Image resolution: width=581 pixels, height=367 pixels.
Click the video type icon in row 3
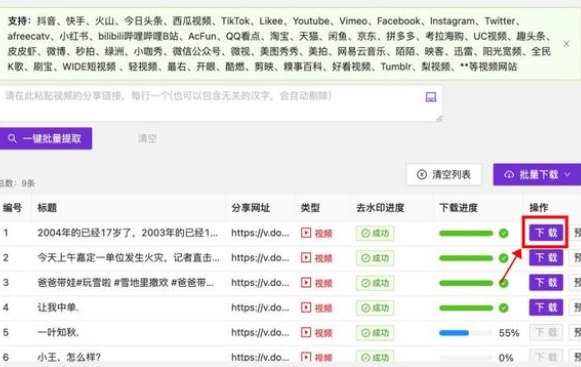[x=306, y=283]
